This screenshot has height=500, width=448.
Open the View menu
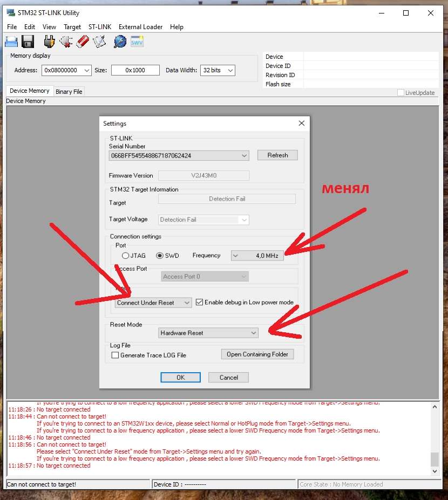(49, 27)
